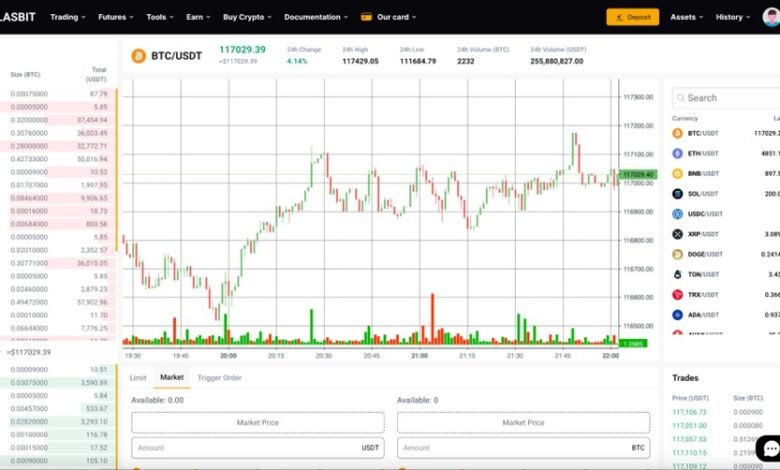Click the currency Search field
The width and height of the screenshot is (780, 470).
(x=726, y=98)
